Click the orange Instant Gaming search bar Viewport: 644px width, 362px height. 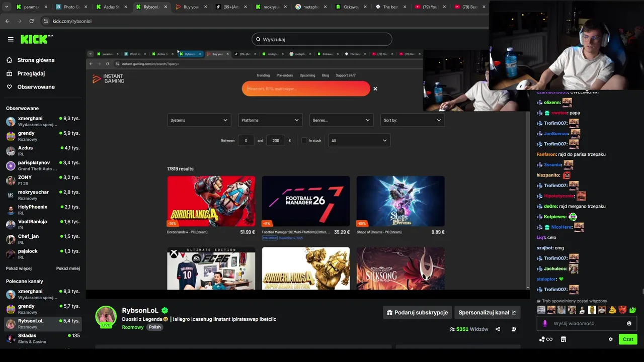(x=306, y=89)
